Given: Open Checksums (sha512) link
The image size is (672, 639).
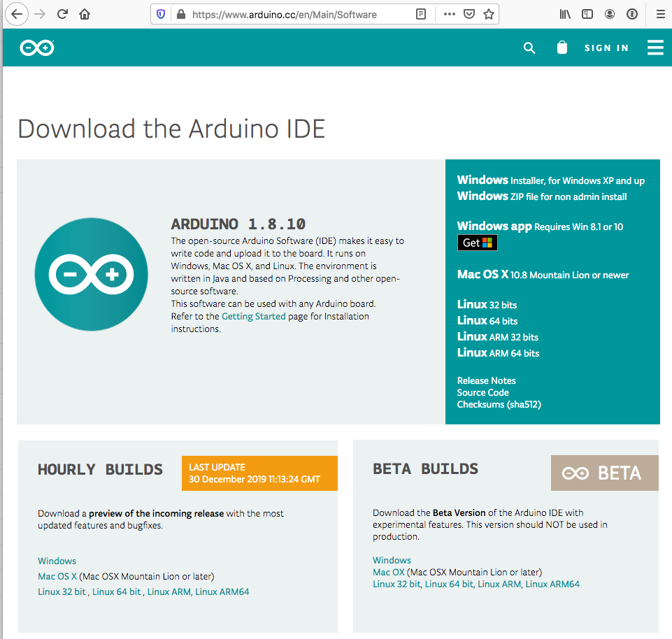Looking at the screenshot, I should pyautogui.click(x=499, y=405).
